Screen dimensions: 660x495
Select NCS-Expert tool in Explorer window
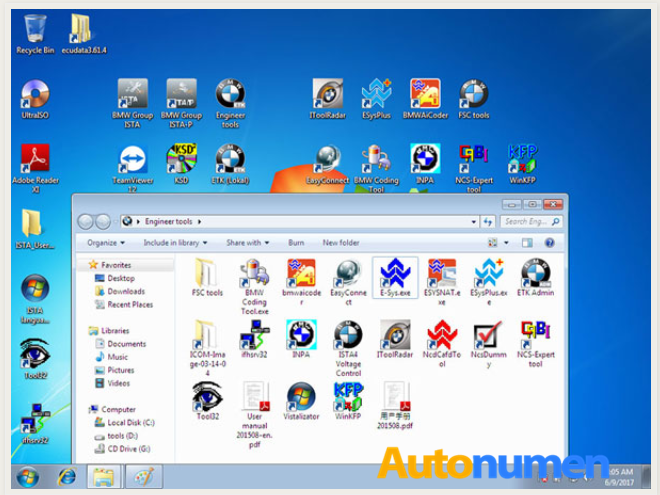[535, 344]
